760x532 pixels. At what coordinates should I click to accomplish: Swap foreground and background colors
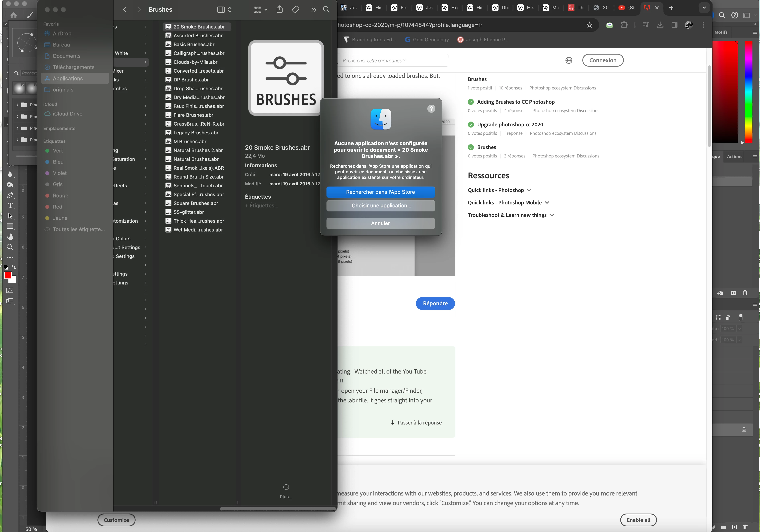(x=14, y=267)
